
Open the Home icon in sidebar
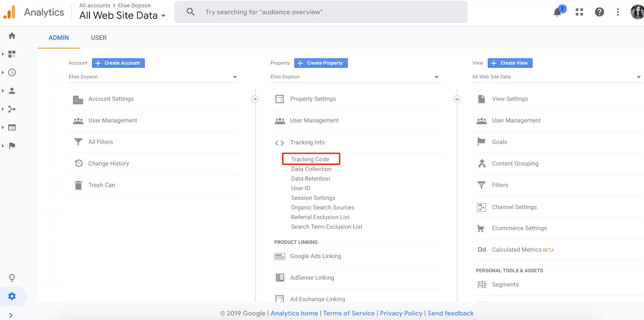pyautogui.click(x=12, y=36)
